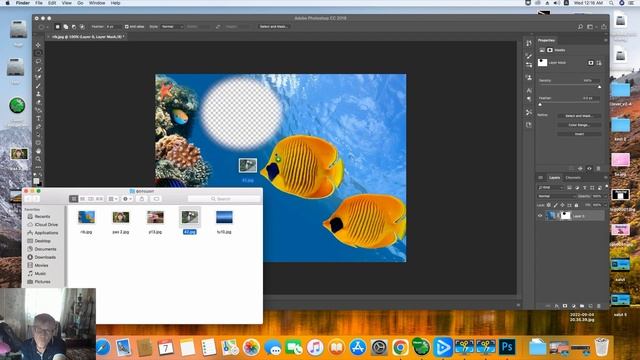Select the Brush tool
The image size is (640, 360).
coord(38,86)
